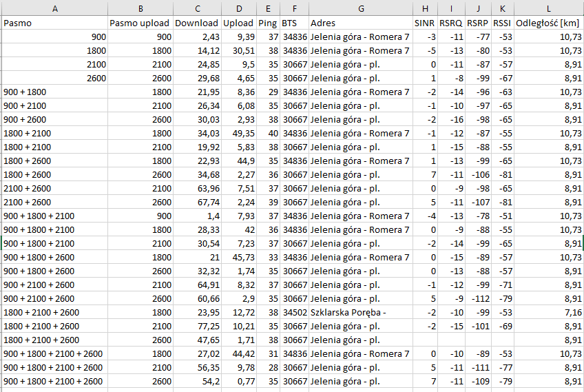Select the Download cell with 28,33
Viewport: 584px width, 392px height.
(198, 230)
